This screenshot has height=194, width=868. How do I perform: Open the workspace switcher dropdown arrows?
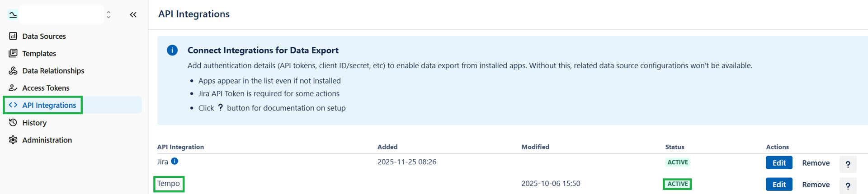pyautogui.click(x=108, y=14)
